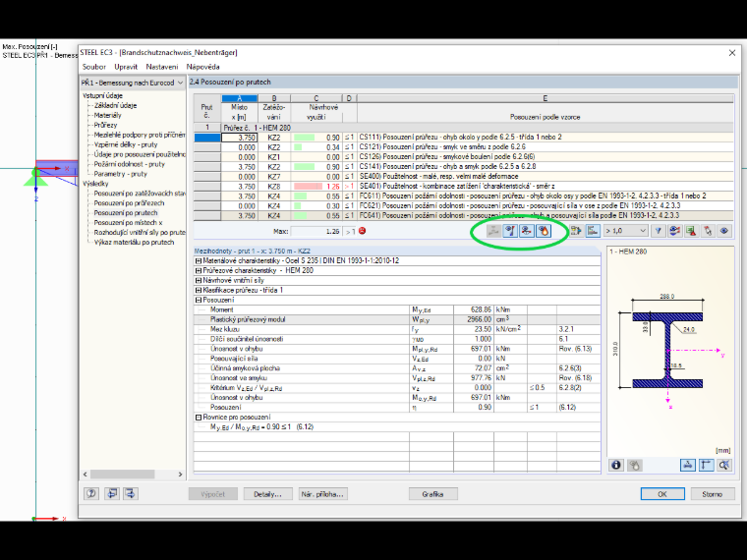
Task: Confirm with the OK button
Action: [x=662, y=494]
